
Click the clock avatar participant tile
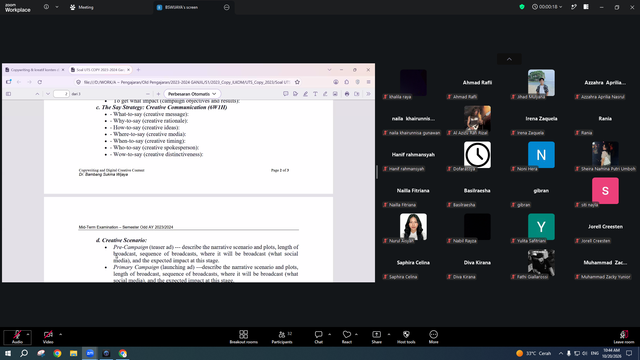pyautogui.click(x=477, y=155)
